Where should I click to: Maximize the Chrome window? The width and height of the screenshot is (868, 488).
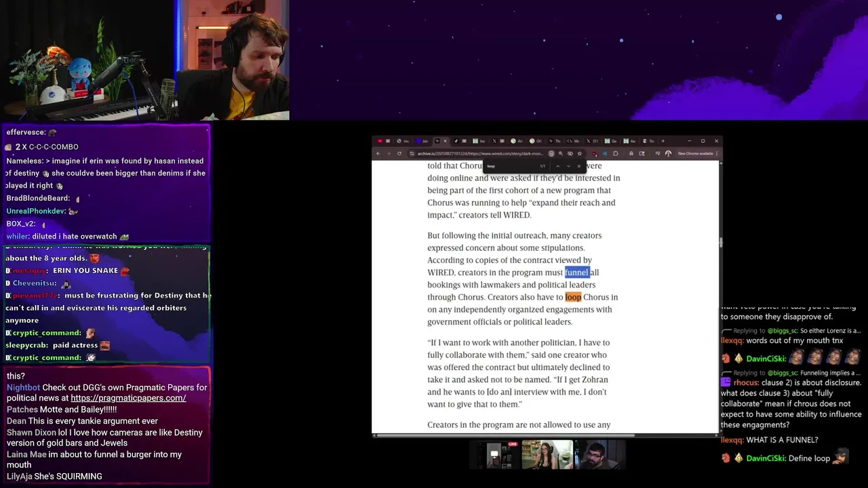click(703, 141)
